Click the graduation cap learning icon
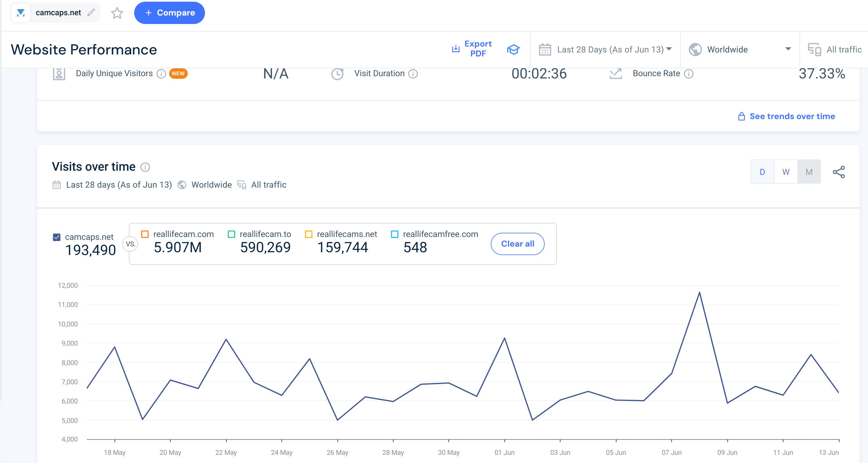The image size is (868, 463). (x=513, y=50)
